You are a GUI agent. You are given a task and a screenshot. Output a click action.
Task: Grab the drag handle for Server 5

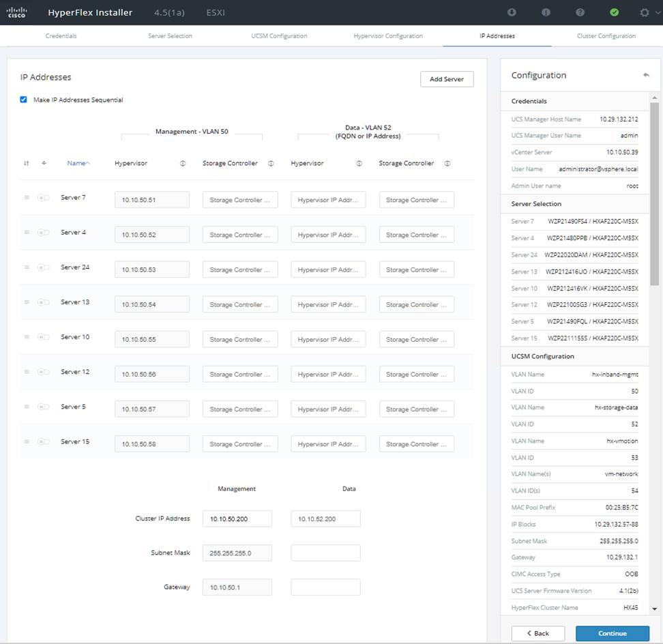[27, 407]
